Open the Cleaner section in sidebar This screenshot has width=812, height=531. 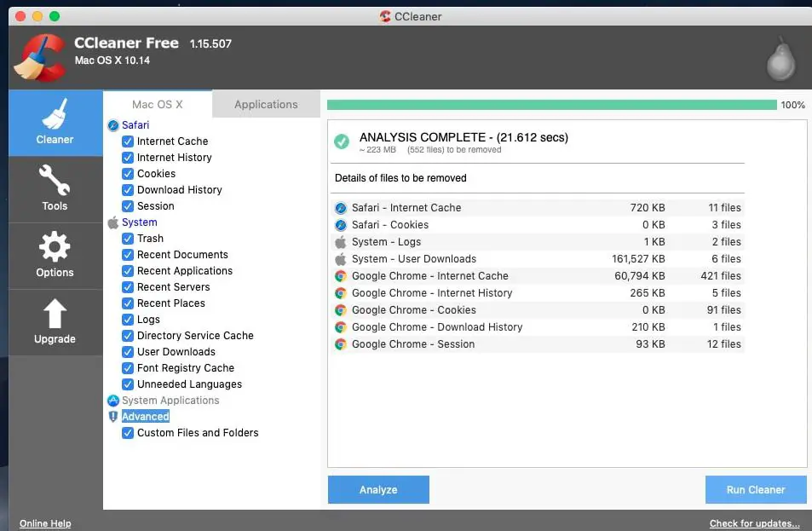pyautogui.click(x=55, y=123)
